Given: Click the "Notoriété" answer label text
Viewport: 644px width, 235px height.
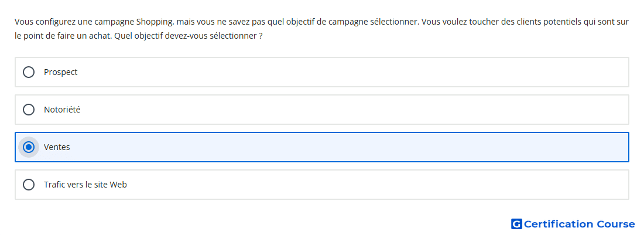Looking at the screenshot, I should tap(62, 110).
